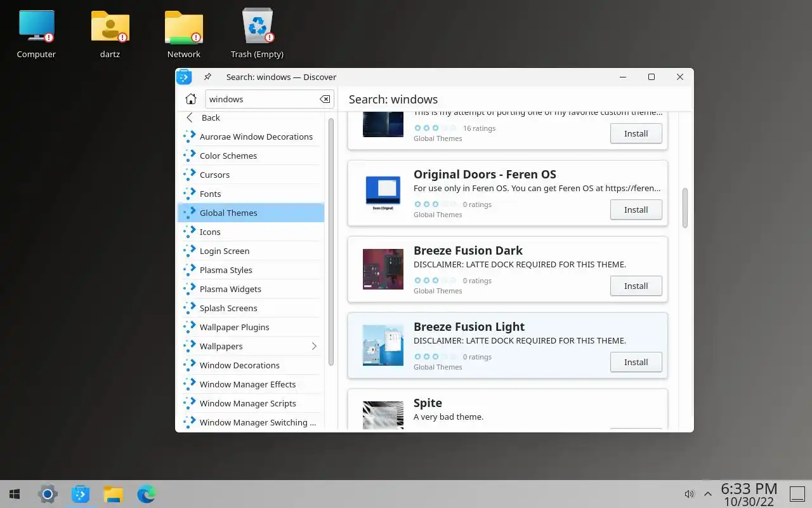This screenshot has width=812, height=508.
Task: Open the Breeze Fusion Dark title
Action: 468,250
